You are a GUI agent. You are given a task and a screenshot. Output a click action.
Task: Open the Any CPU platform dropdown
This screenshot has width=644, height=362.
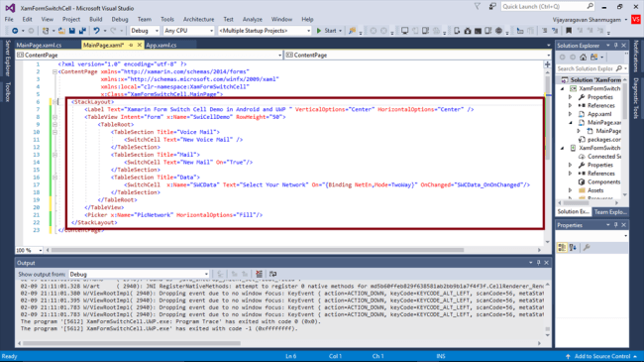click(x=189, y=31)
